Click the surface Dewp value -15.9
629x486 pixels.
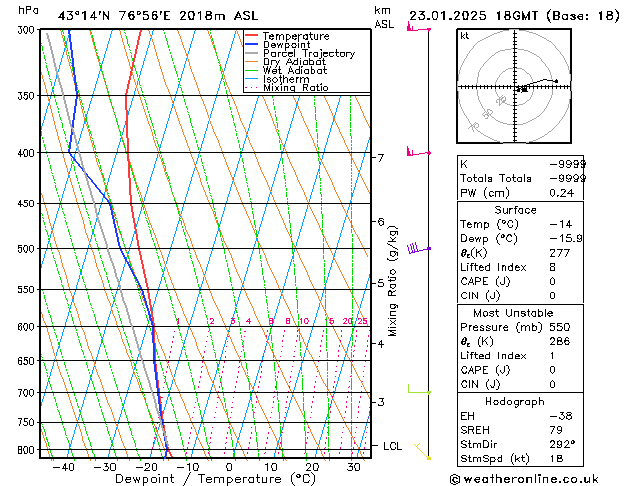[x=566, y=239]
